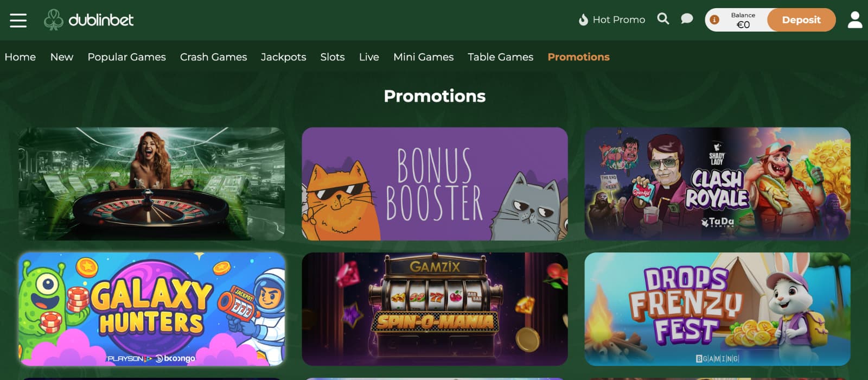Image resolution: width=868 pixels, height=380 pixels.
Task: Select Crash Games in the navigation
Action: click(x=213, y=57)
